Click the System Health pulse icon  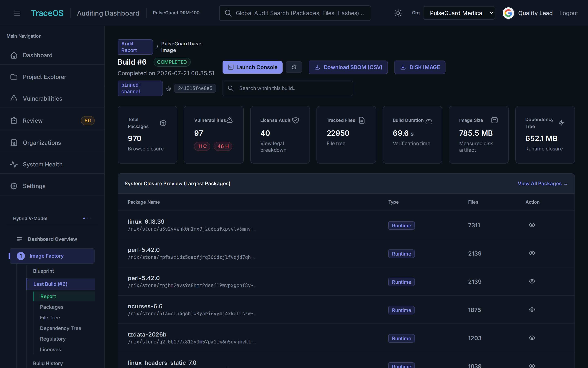pos(14,164)
